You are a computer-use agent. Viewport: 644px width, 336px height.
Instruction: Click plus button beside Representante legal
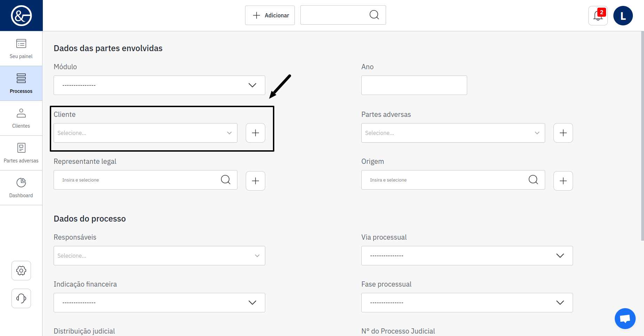coord(256,181)
